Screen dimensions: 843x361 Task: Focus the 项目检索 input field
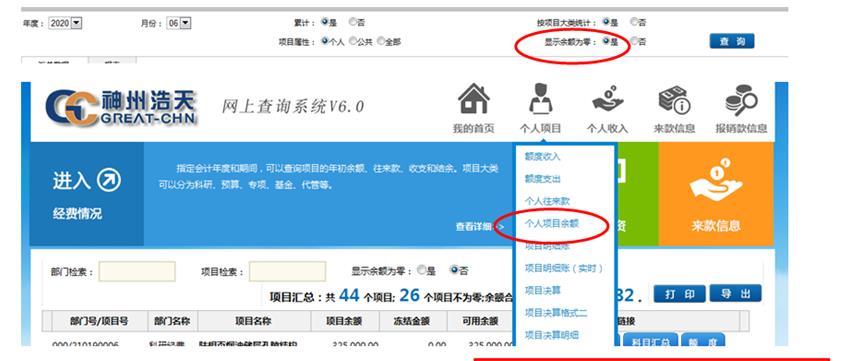pyautogui.click(x=287, y=271)
